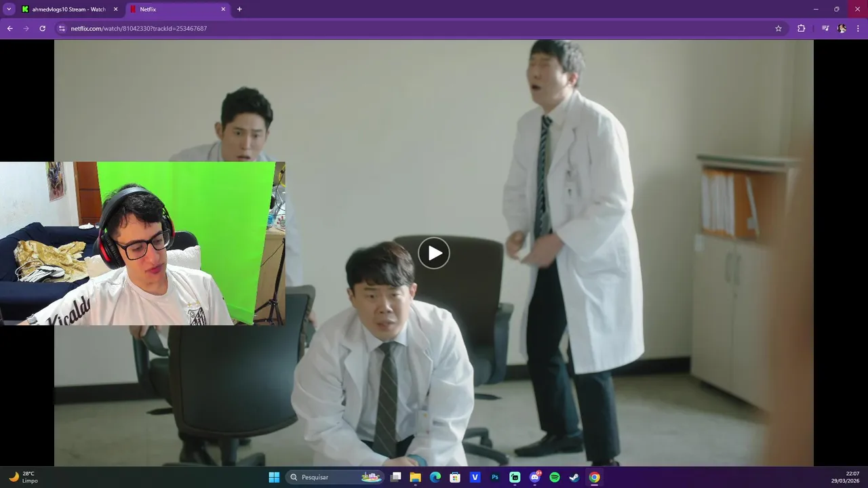This screenshot has height=488, width=868.
Task: Open the Chrome extensions menu
Action: pos(801,28)
